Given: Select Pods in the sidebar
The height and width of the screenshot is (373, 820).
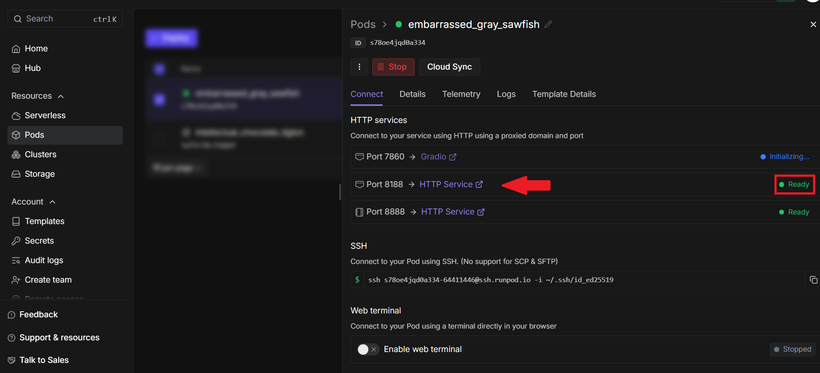Looking at the screenshot, I should (x=65, y=135).
